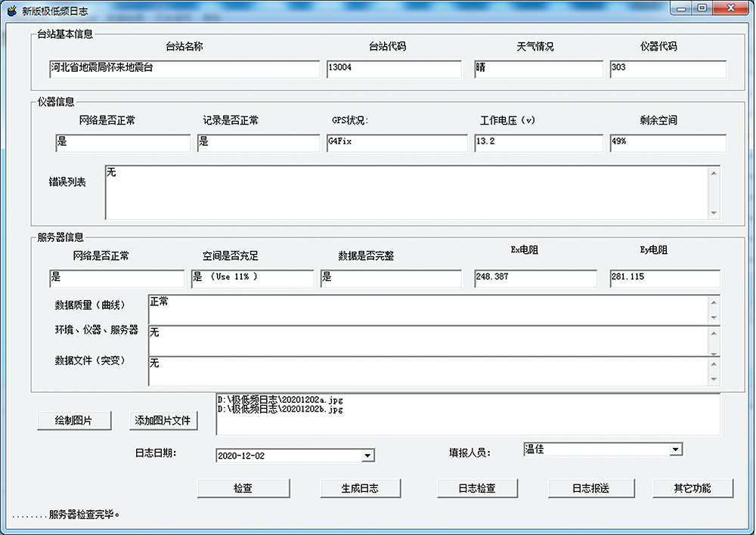Viewport: 756px width, 535px height.
Task: Open 其它功能 for other functions
Action: coord(692,488)
